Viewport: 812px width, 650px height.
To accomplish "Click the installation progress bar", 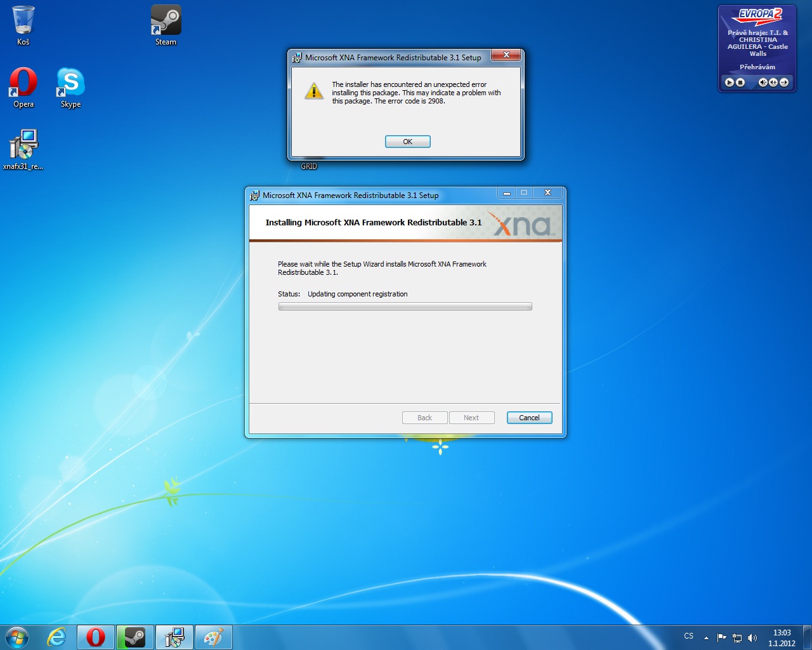I will click(405, 307).
